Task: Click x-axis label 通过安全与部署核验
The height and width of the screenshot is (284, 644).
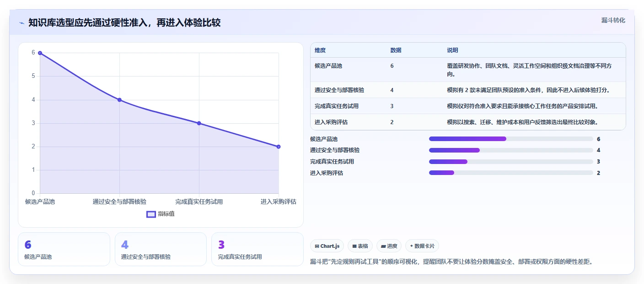Action: point(119,202)
